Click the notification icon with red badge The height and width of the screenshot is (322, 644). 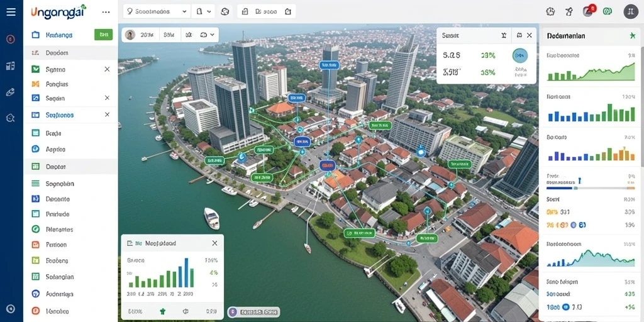(588, 11)
